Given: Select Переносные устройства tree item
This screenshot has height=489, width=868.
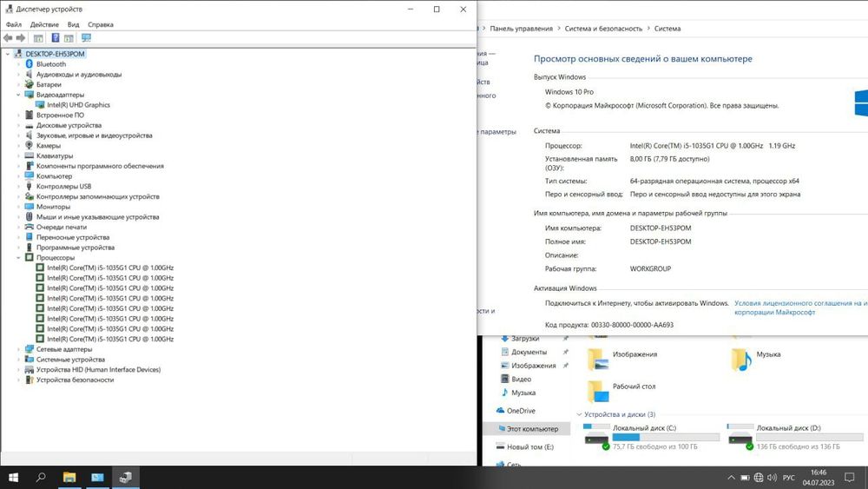Looking at the screenshot, I should pyautogui.click(x=73, y=237).
